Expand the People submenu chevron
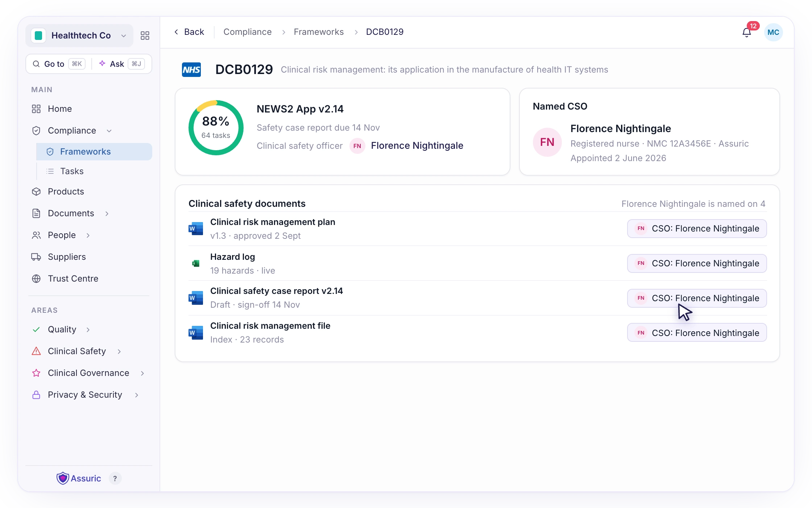Screen dimensions: 812x508 (88, 235)
